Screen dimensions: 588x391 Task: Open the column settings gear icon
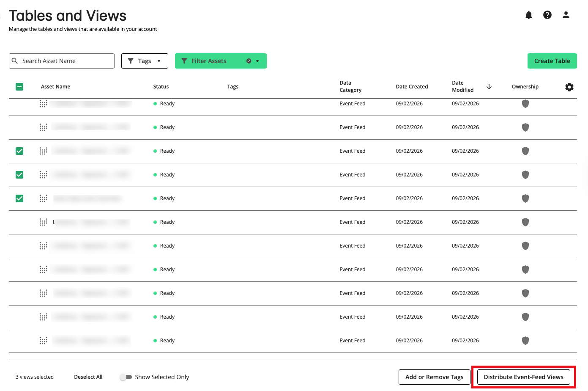569,87
